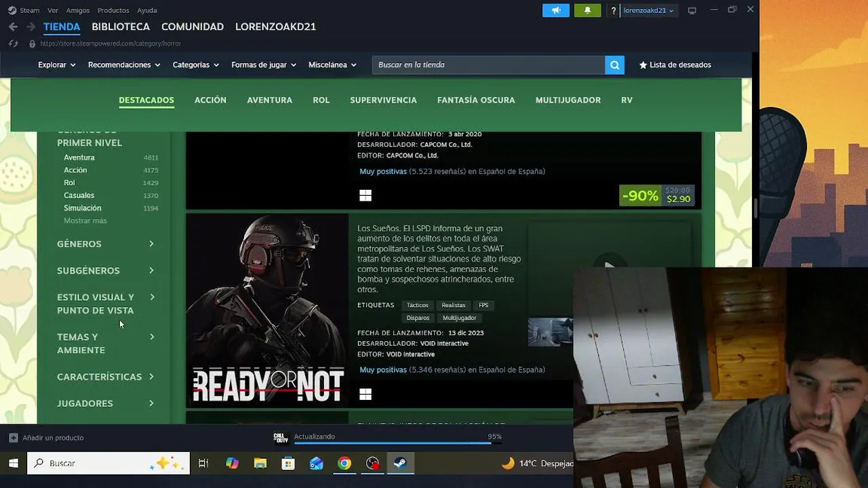Click the Call of Duty download icon
This screenshot has width=868, height=488.
coord(281,437)
